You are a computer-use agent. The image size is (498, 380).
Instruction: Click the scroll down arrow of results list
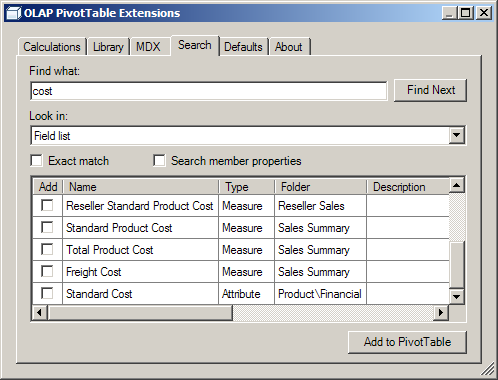456,296
